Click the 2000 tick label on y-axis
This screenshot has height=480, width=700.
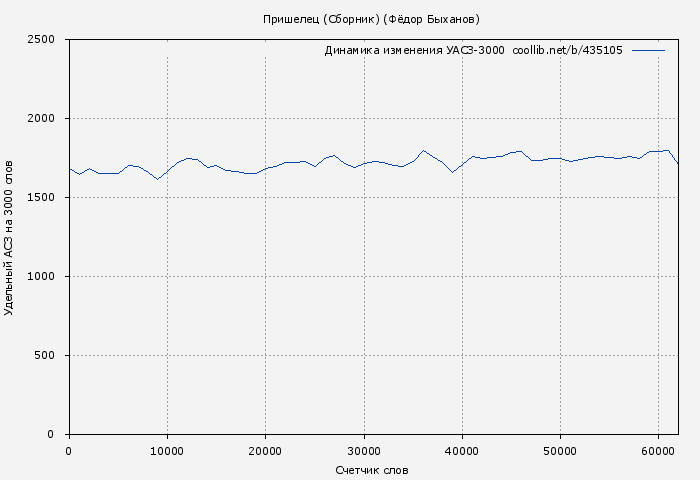pyautogui.click(x=46, y=119)
